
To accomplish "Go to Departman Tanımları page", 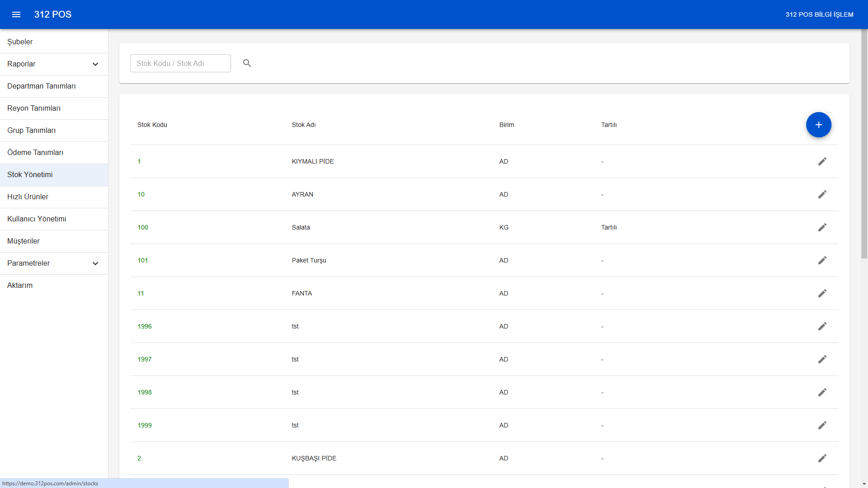I will 41,86.
